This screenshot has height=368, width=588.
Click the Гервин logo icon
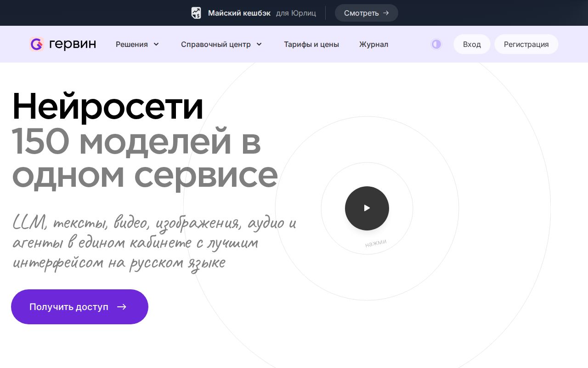click(36, 44)
